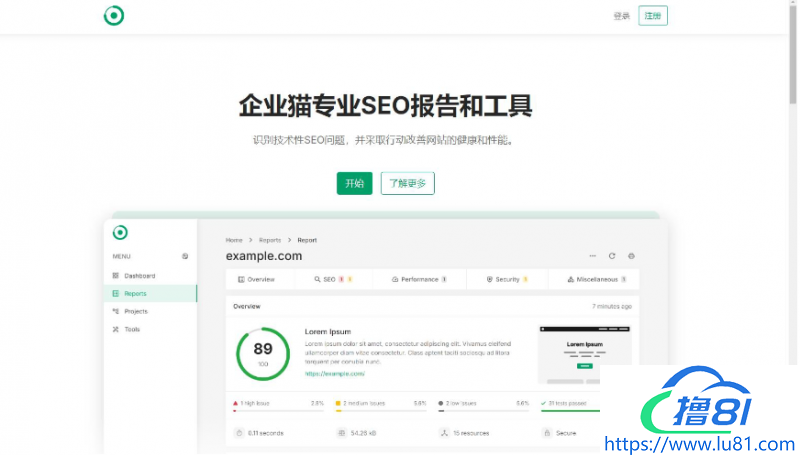Click the 登录 login link
Viewport: 800px width, 455px height.
click(x=621, y=16)
